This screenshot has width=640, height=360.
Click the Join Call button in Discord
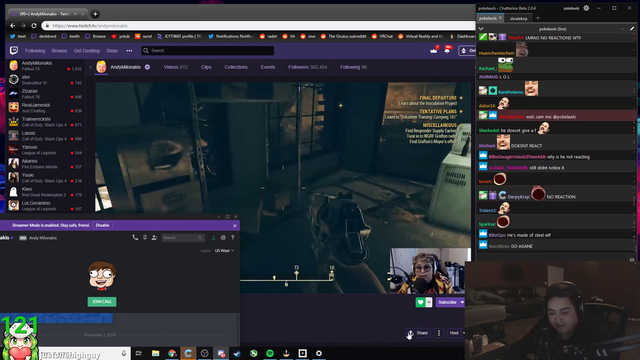(x=102, y=302)
